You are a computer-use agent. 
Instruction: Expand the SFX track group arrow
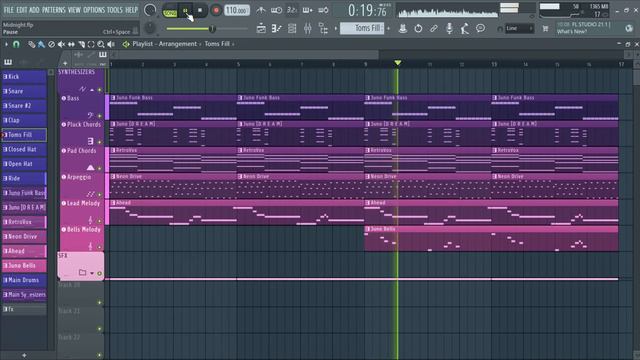point(92,273)
